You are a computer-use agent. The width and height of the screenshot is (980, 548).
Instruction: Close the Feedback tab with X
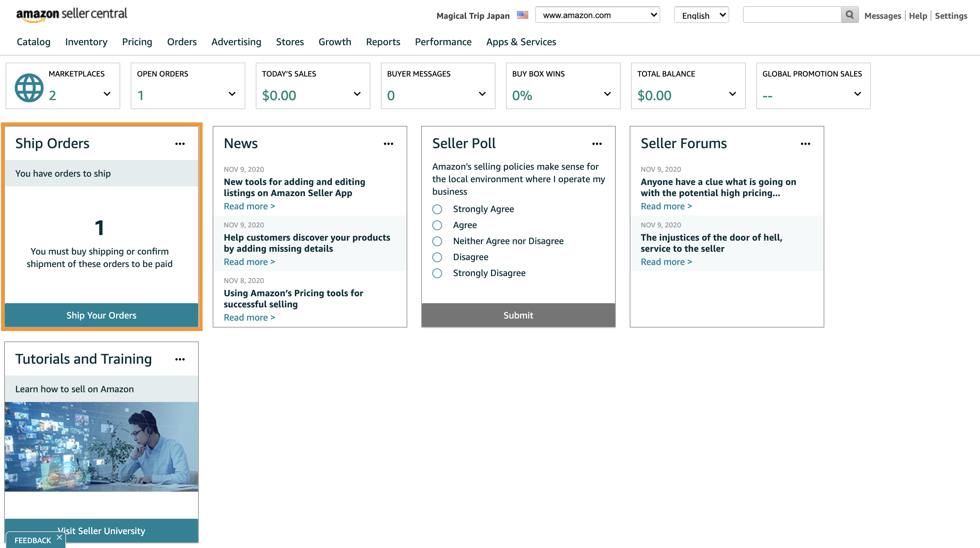59,537
